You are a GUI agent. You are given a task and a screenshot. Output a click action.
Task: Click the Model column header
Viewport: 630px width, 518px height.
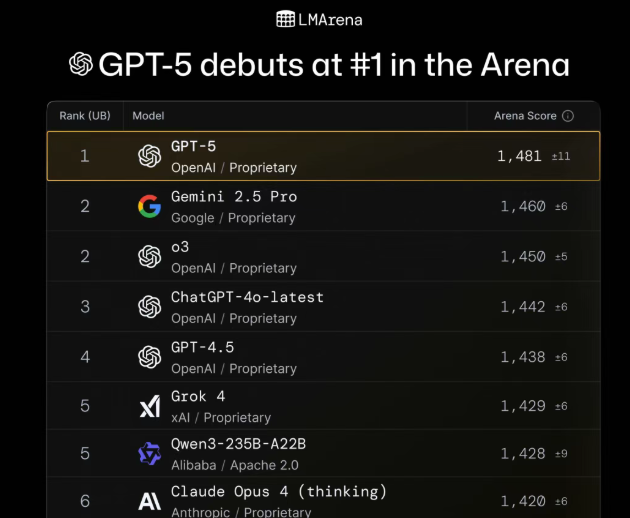(148, 116)
